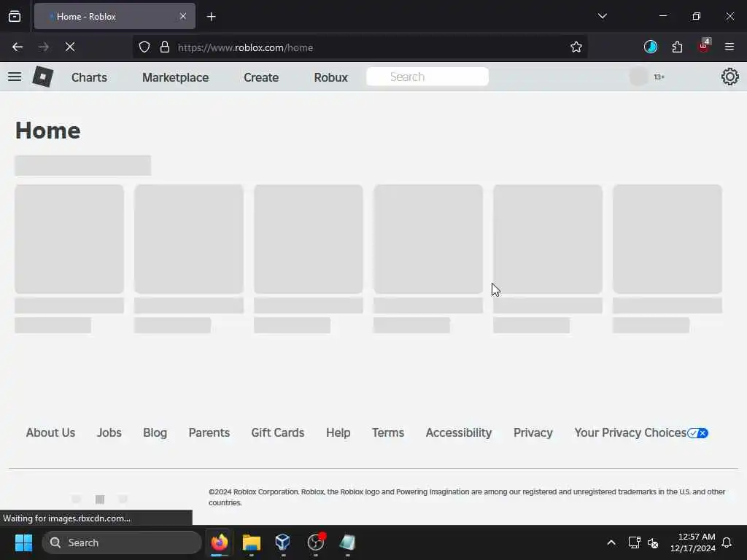Open the Blog footer link
The image size is (747, 560).
(155, 432)
